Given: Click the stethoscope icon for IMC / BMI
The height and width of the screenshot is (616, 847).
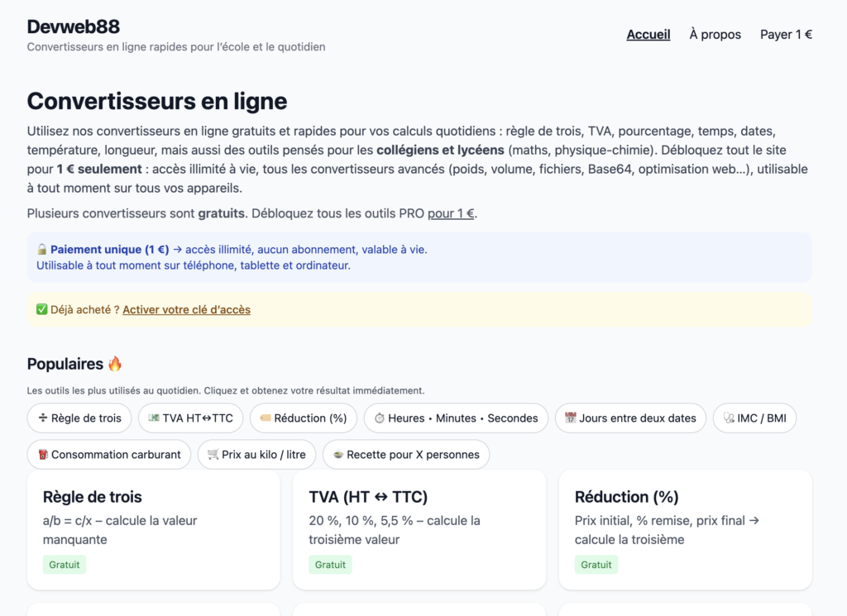Looking at the screenshot, I should click(729, 418).
